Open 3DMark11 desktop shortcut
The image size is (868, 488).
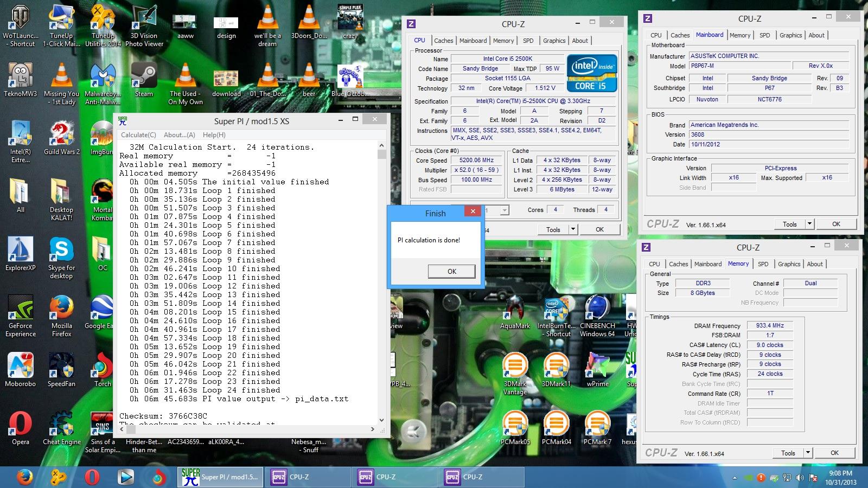(x=556, y=370)
